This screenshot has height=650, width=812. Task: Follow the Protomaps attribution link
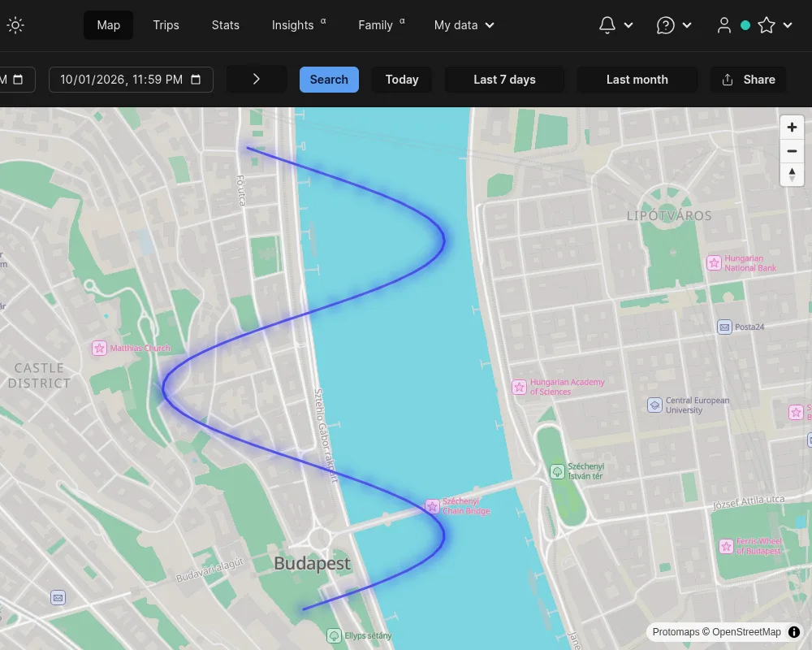click(x=676, y=632)
